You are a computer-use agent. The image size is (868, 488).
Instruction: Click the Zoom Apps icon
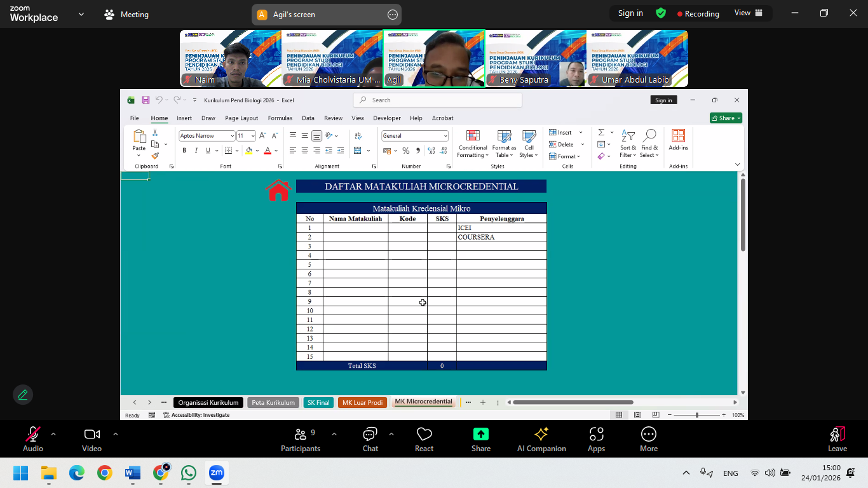click(596, 435)
